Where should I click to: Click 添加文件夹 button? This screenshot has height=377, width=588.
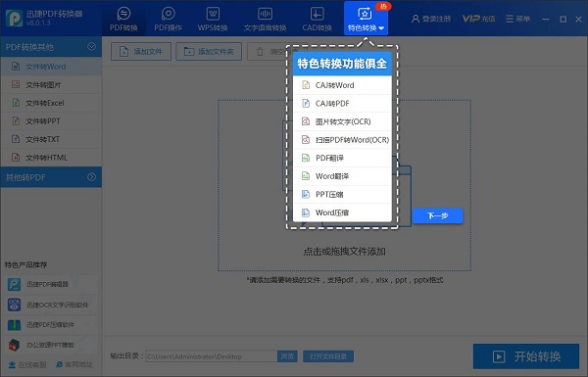(209, 51)
